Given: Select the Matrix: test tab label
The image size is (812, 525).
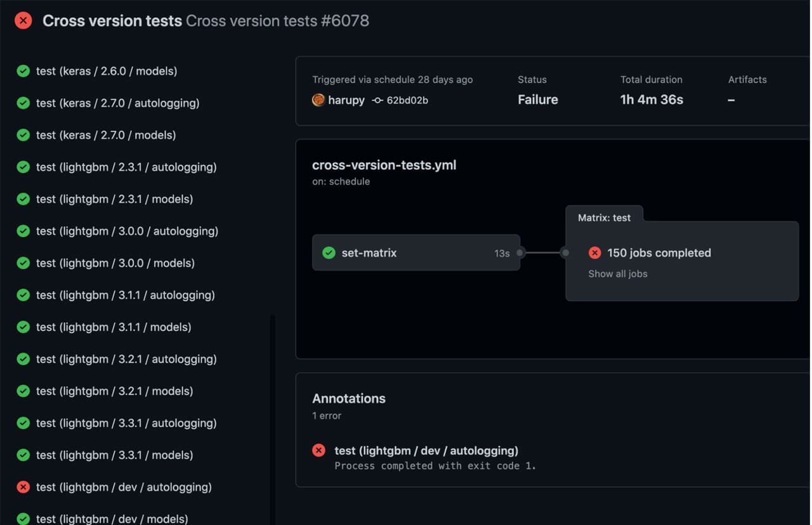Looking at the screenshot, I should click(x=604, y=217).
